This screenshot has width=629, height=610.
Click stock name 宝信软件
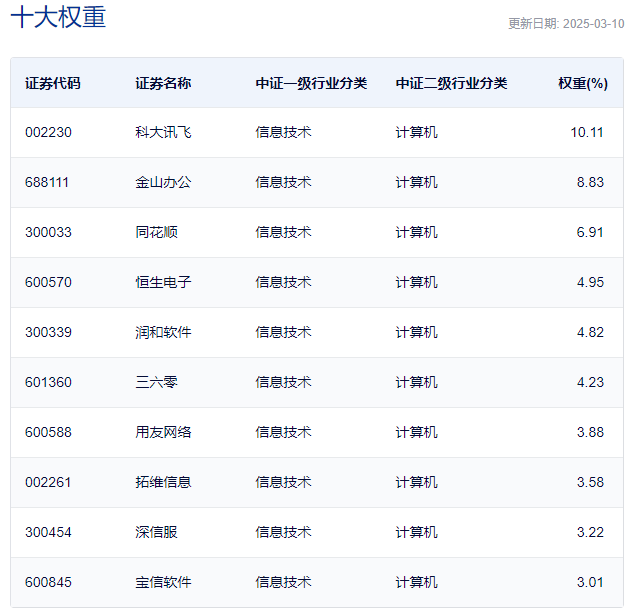click(163, 582)
